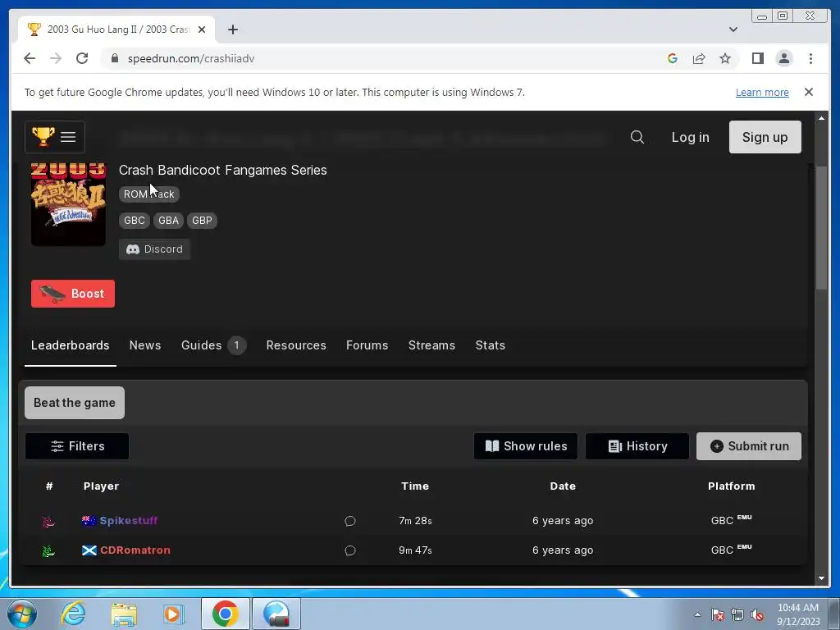Click the red Boost button
Screen dimensions: 840x630
[x=73, y=294]
